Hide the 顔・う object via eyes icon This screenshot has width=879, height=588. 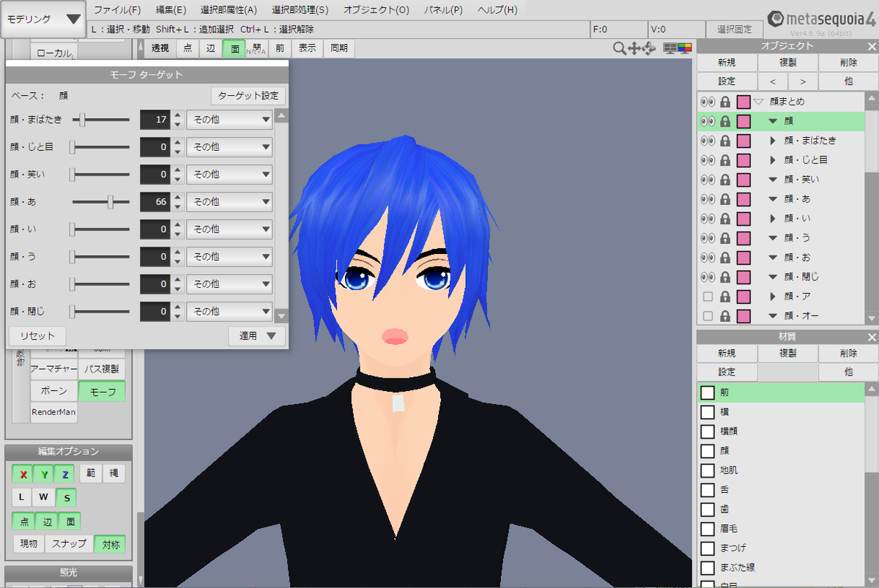tap(708, 238)
